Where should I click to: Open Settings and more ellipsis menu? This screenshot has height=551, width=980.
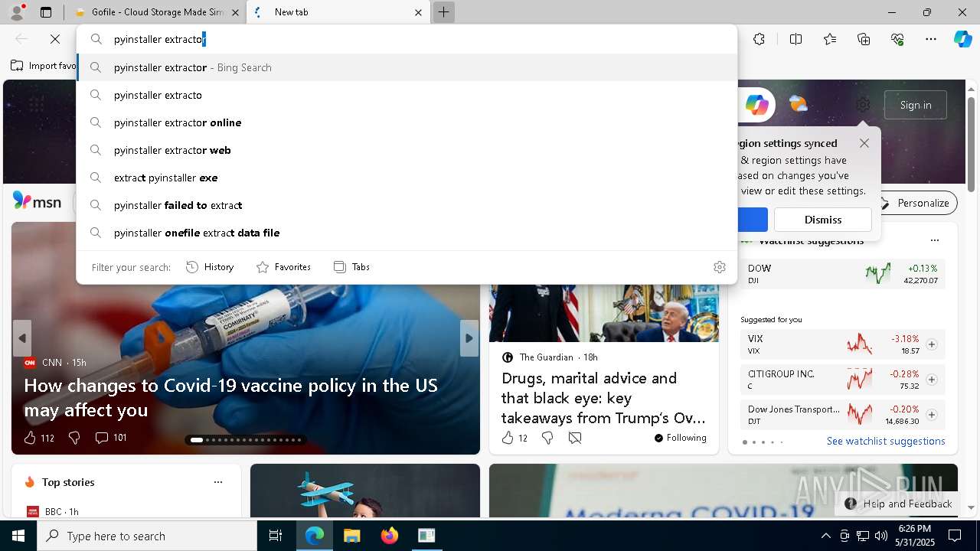tap(931, 39)
